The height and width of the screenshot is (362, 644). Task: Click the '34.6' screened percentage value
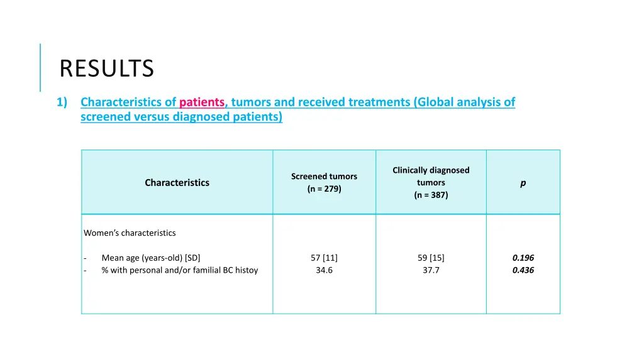(324, 270)
